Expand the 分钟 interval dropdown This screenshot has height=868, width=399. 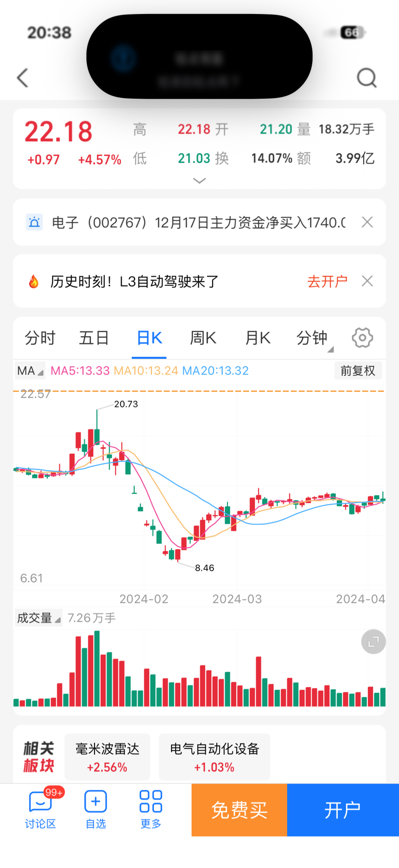[315, 338]
